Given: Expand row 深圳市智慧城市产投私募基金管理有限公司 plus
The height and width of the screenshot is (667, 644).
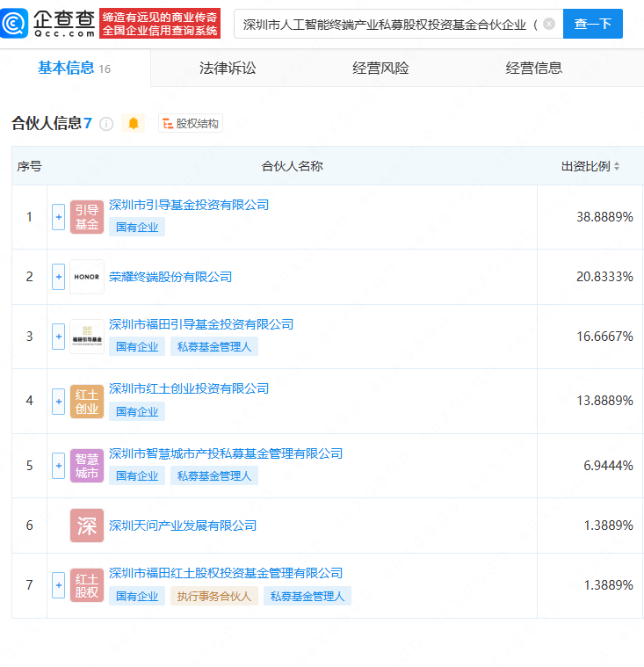Looking at the screenshot, I should [x=58, y=466].
